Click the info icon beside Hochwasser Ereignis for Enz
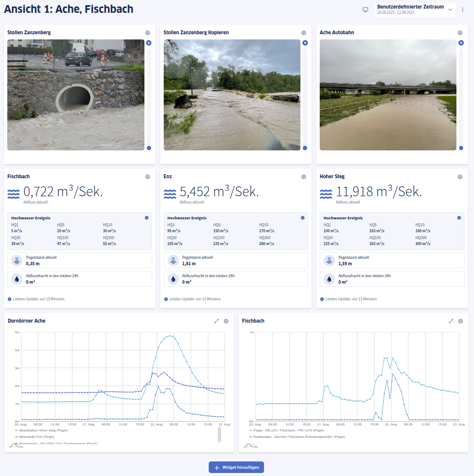The width and height of the screenshot is (474, 476). click(302, 218)
